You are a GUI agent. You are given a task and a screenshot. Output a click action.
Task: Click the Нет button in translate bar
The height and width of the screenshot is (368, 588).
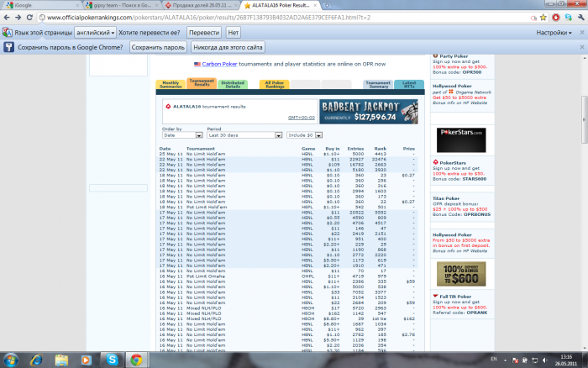tap(234, 33)
